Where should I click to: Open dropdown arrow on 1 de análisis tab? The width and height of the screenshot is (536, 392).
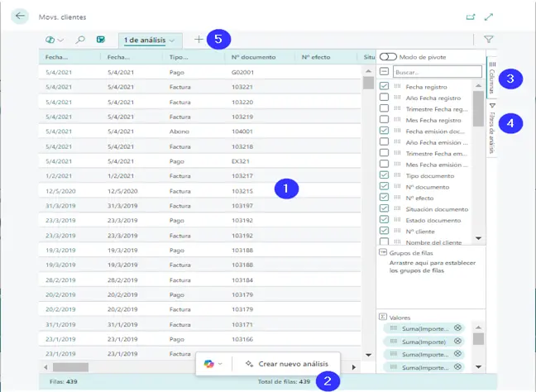[x=171, y=41]
